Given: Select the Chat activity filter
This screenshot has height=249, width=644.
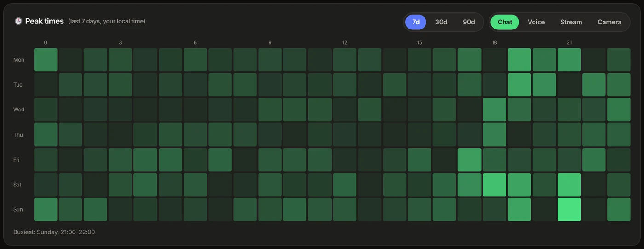Looking at the screenshot, I should (505, 22).
